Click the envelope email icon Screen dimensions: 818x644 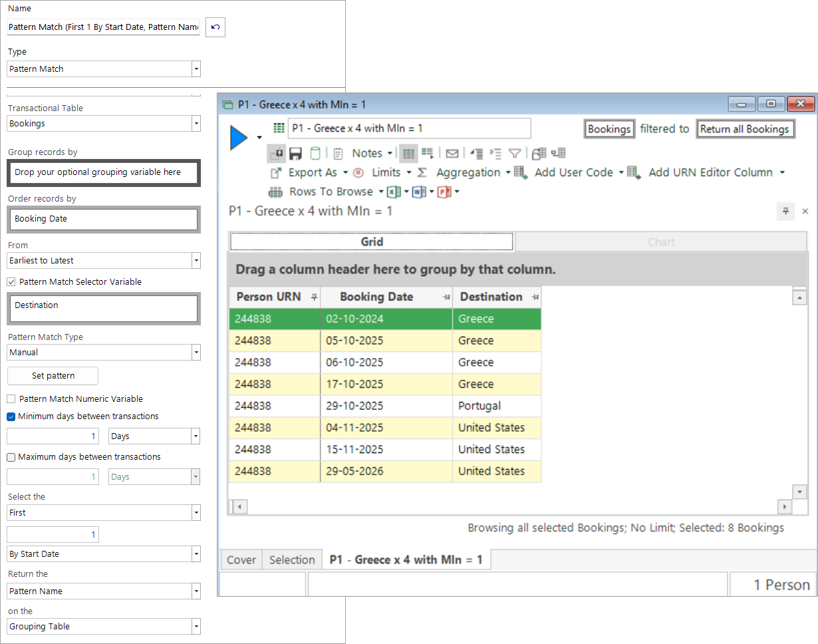[452, 154]
